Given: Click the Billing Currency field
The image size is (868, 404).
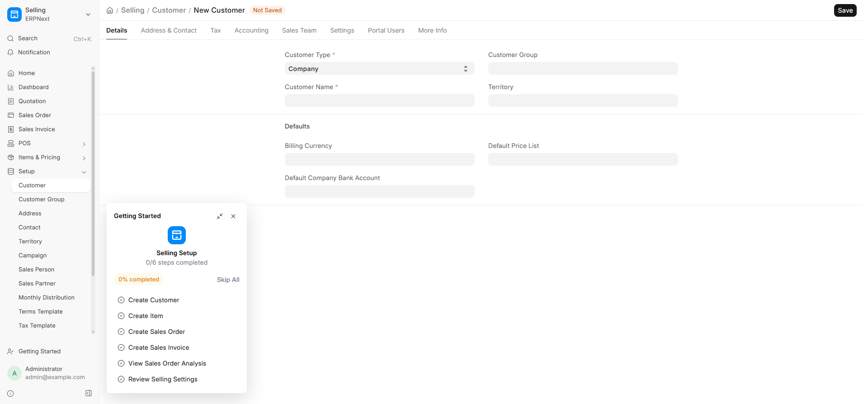Looking at the screenshot, I should pos(380,159).
